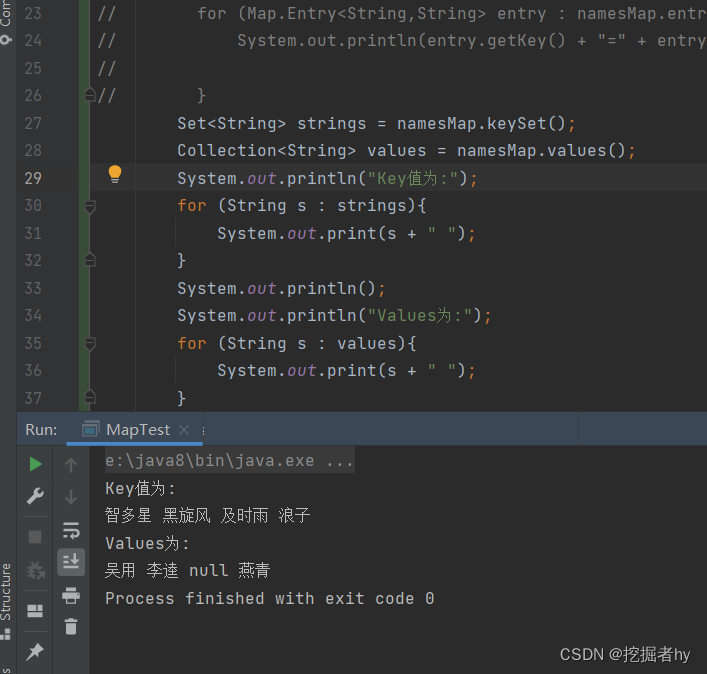
Task: Clear console with the trash icon
Action: (x=71, y=627)
